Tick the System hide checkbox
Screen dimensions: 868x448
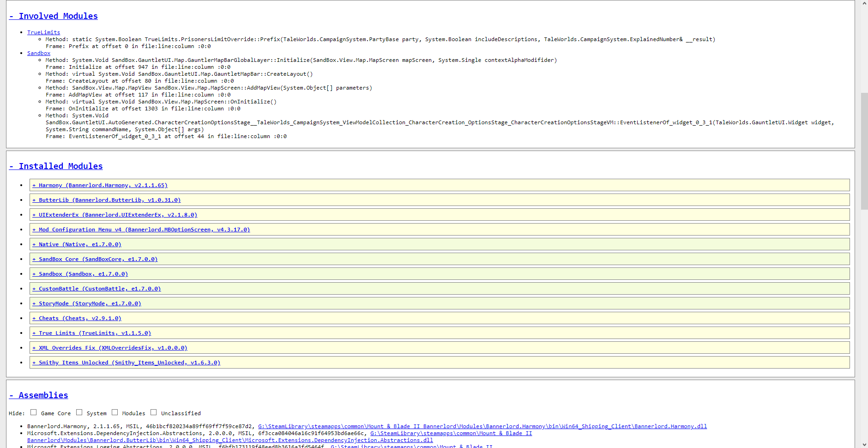(79, 412)
